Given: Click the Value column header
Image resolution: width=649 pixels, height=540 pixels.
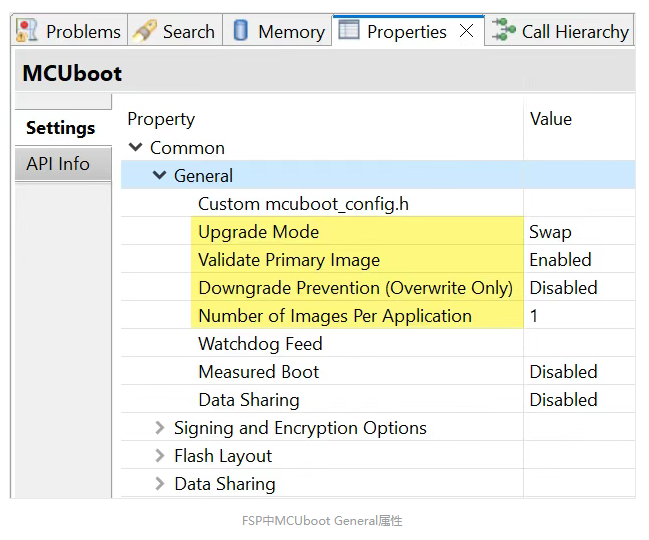Looking at the screenshot, I should click(x=551, y=119).
